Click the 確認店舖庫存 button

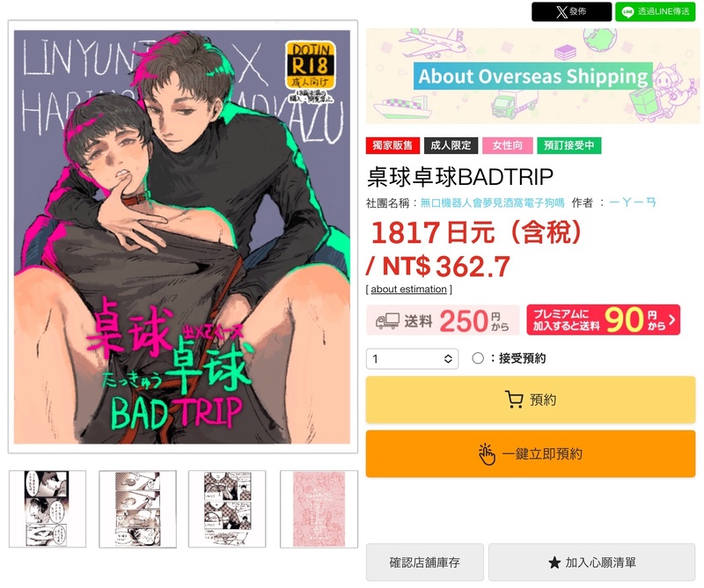click(x=425, y=562)
